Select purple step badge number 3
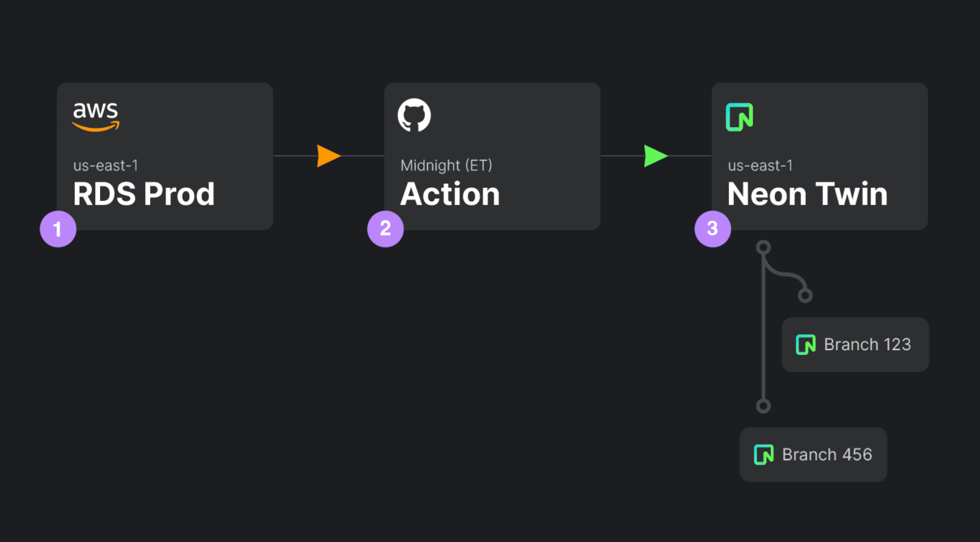Viewport: 980px width, 542px height. pos(712,229)
